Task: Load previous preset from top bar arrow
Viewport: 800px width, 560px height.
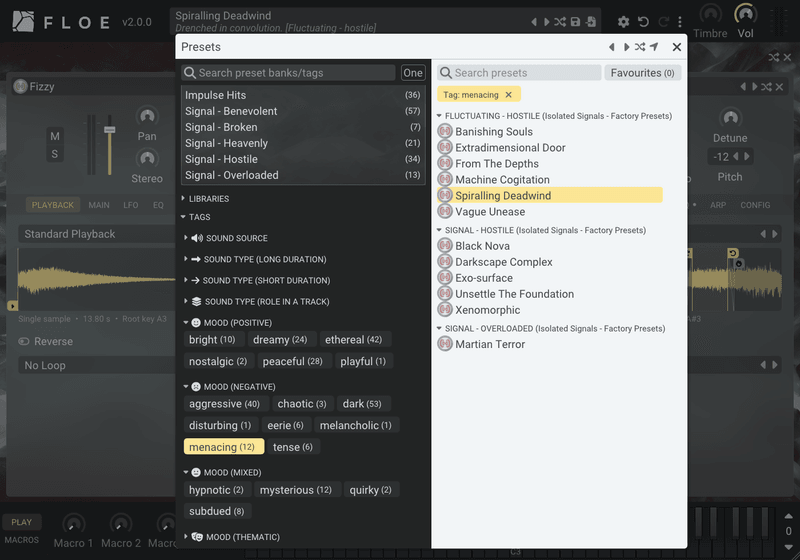Action: pyautogui.click(x=534, y=22)
